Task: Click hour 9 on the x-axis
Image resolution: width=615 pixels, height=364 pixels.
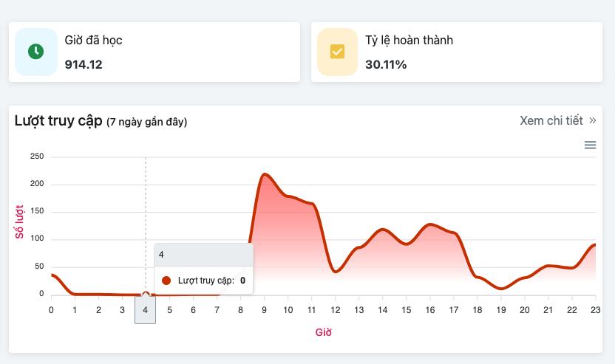Action: pyautogui.click(x=264, y=310)
